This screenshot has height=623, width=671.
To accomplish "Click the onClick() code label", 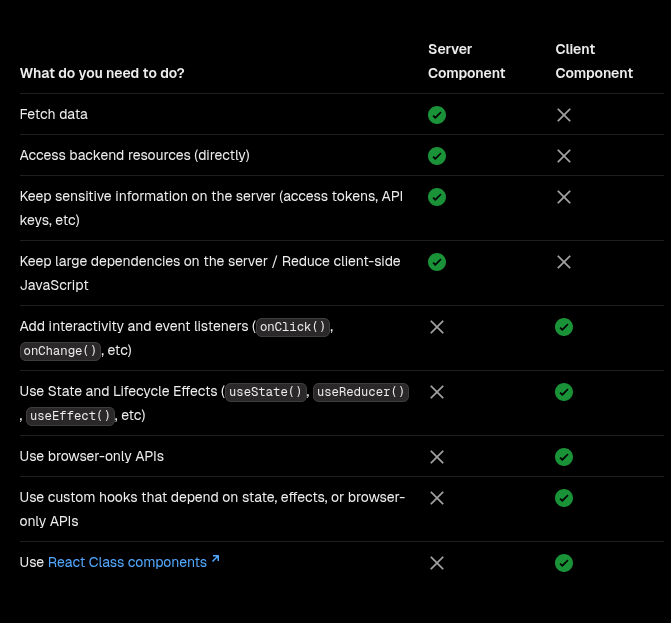I will [293, 327].
